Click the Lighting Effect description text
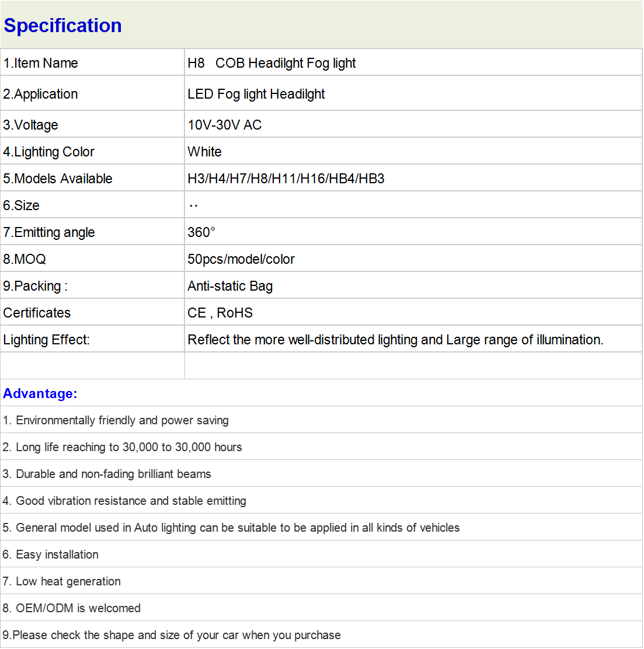Screen dimensions: 644x649 tap(395, 340)
